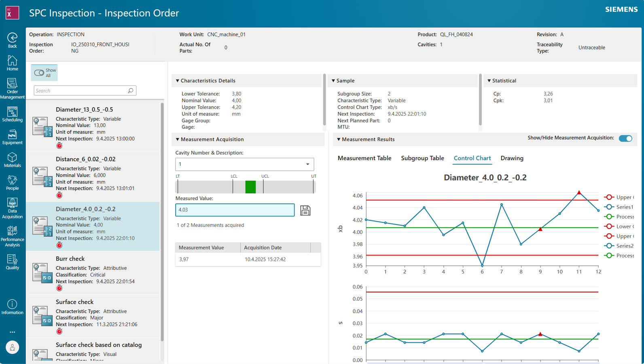Open Order Management in sidebar
The image size is (644, 364).
[13, 89]
